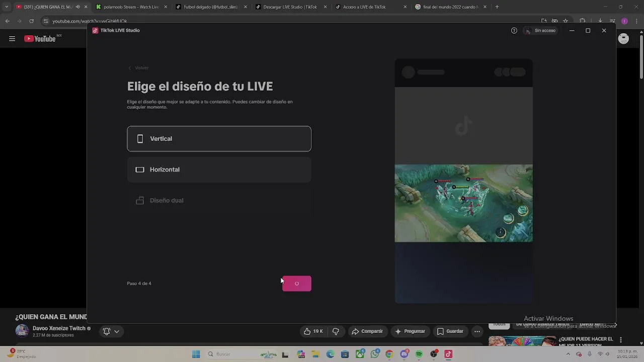Switch to the final del mundo 2022 tab
Image resolution: width=644 pixels, height=362 pixels.
pos(451,7)
